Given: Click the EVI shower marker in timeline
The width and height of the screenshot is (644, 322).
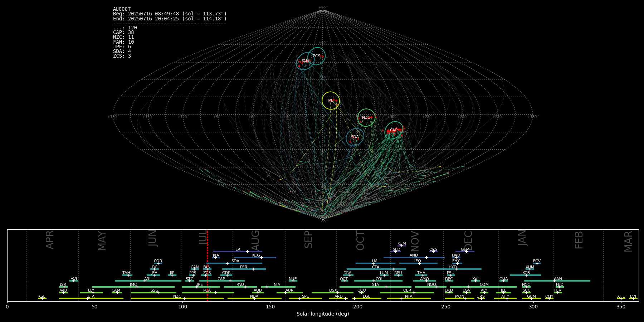Looking at the screenshot, I should coord(633,298).
